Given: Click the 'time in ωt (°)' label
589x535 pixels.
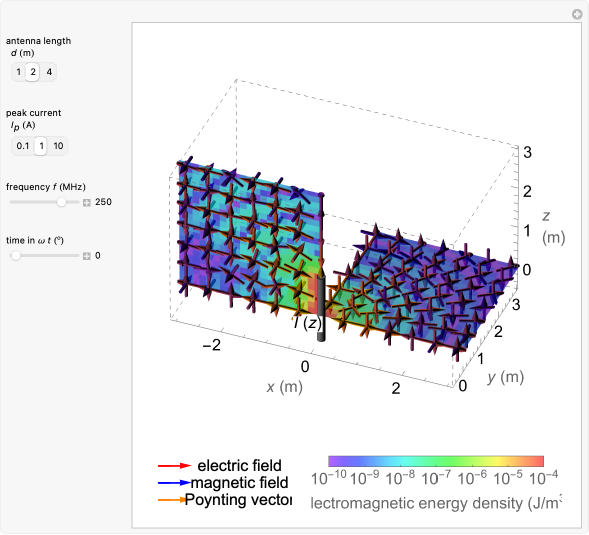Looking at the screenshot, I should (x=35, y=240).
